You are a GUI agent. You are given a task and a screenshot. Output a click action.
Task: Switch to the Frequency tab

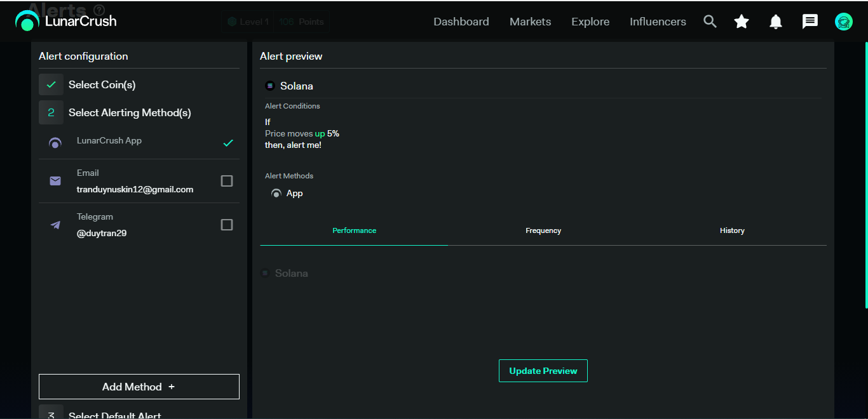coord(543,230)
